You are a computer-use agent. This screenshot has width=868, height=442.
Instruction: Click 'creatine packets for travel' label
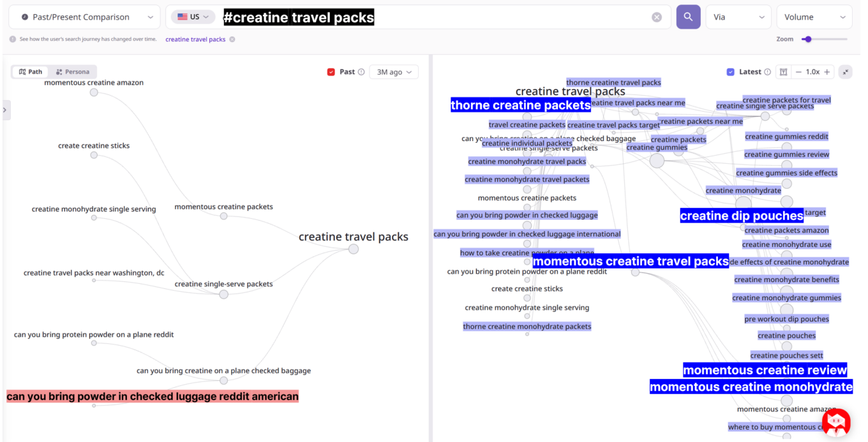tap(786, 100)
